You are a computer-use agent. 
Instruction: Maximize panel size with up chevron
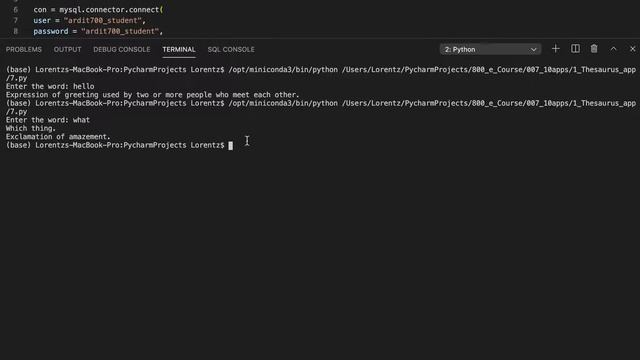(613, 49)
